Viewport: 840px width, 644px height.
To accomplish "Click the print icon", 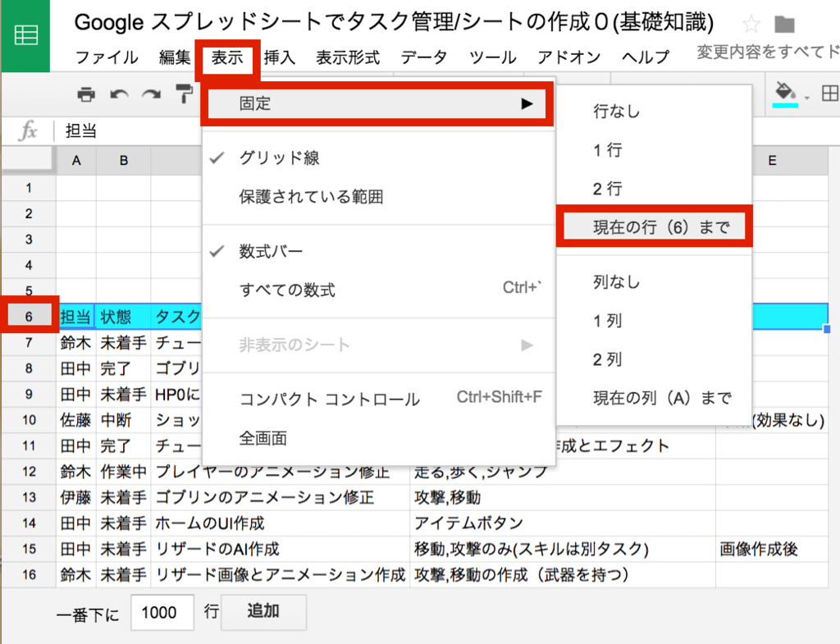I will [85, 94].
